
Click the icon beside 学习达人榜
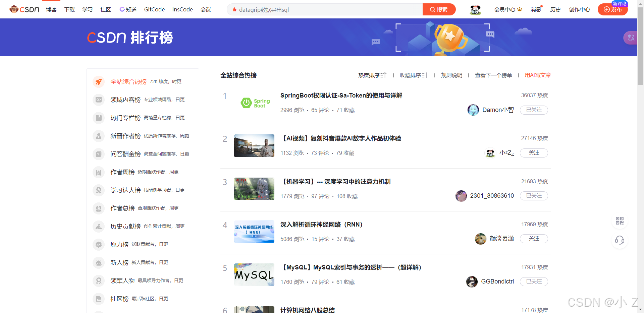(99, 190)
